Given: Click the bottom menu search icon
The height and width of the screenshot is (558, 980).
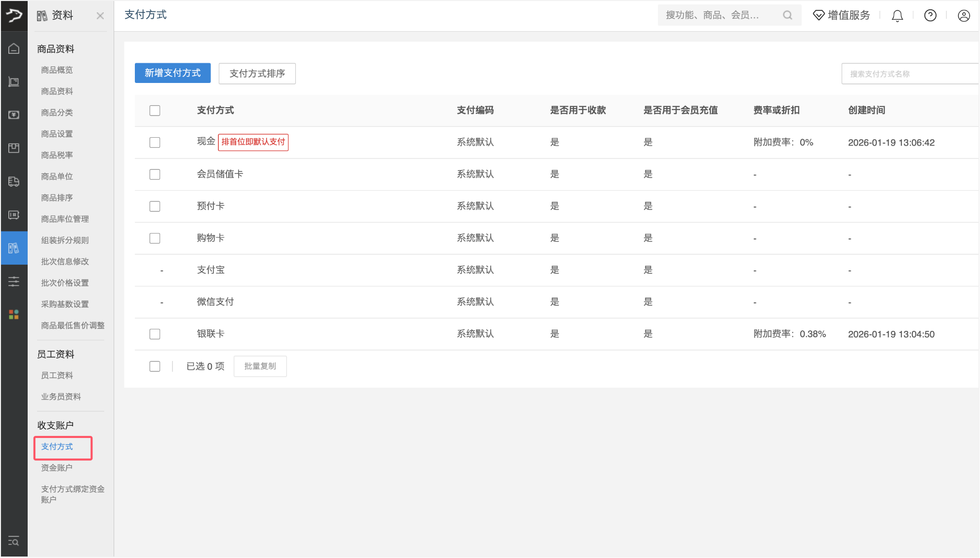Looking at the screenshot, I should point(14,541).
